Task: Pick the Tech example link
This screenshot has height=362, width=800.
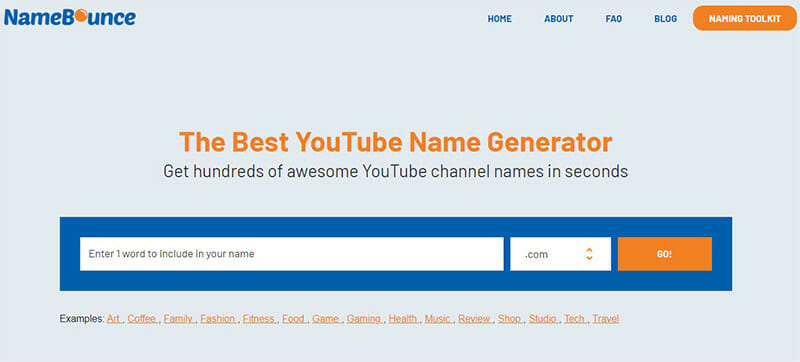Action: coord(575,319)
